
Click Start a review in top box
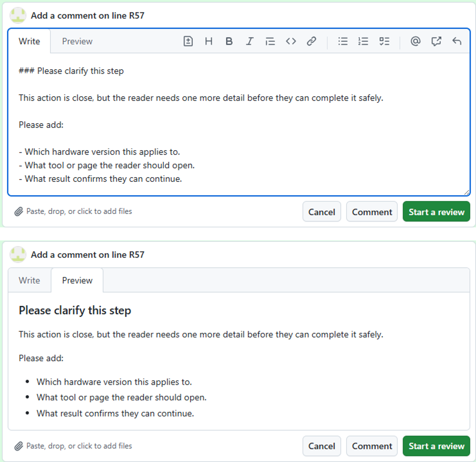(x=436, y=212)
